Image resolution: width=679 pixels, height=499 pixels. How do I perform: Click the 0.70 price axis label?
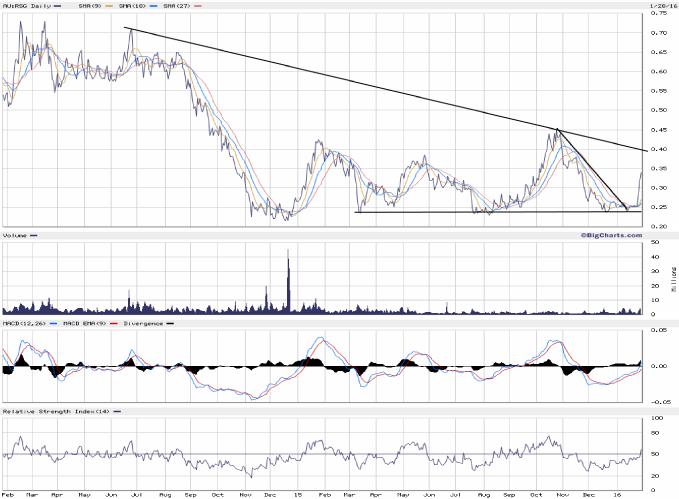659,33
